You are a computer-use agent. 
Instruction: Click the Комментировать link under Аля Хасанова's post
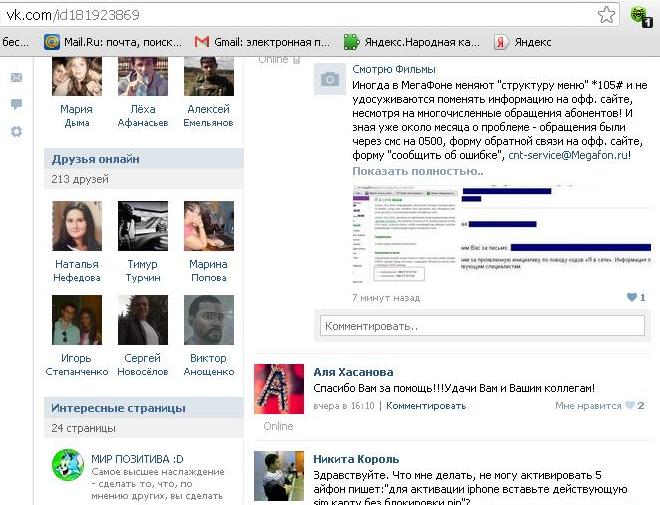[426, 406]
